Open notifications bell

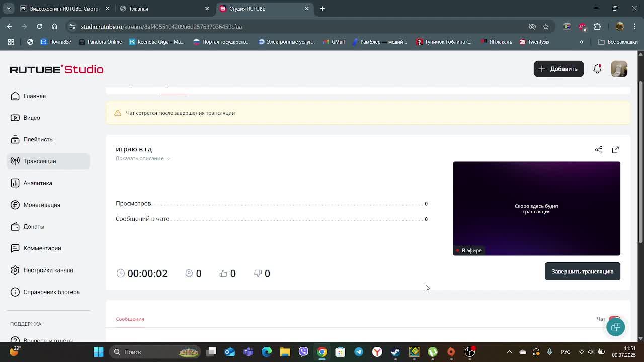597,69
